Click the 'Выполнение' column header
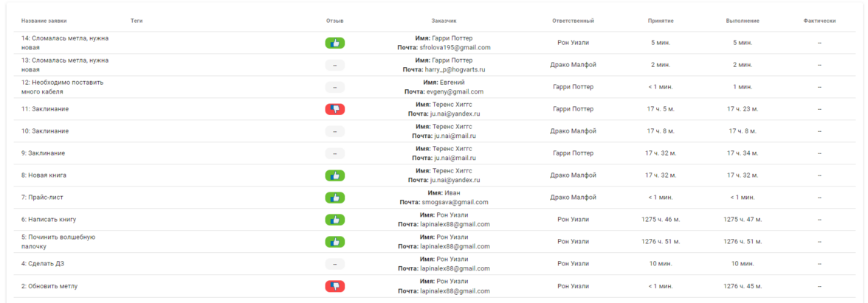Screen dimensions: 868x303 pos(743,21)
